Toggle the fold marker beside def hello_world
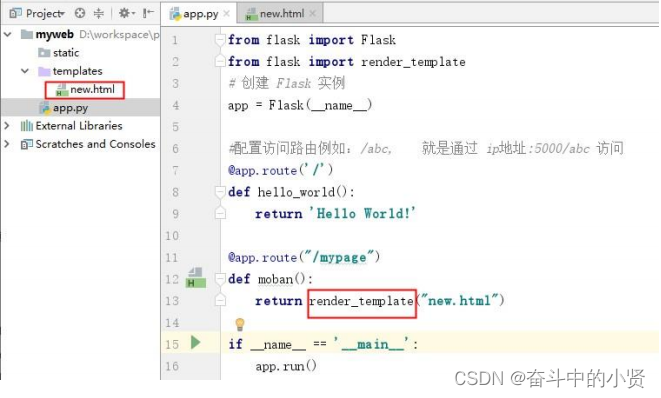The width and height of the screenshot is (661, 398). [220, 192]
